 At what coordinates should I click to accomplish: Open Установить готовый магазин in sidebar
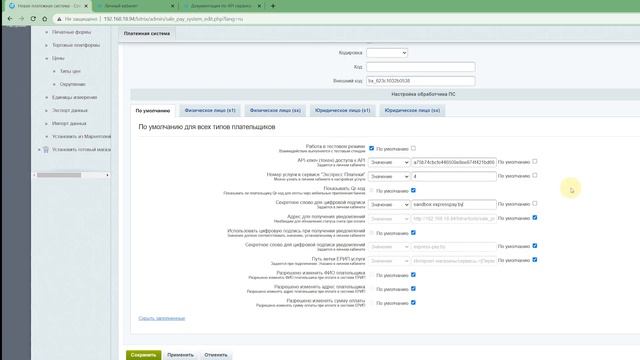pos(81,150)
